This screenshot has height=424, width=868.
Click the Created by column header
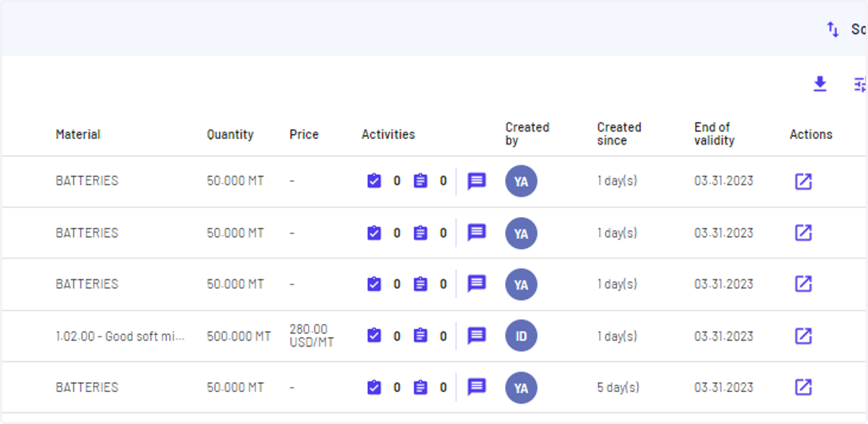pos(527,134)
